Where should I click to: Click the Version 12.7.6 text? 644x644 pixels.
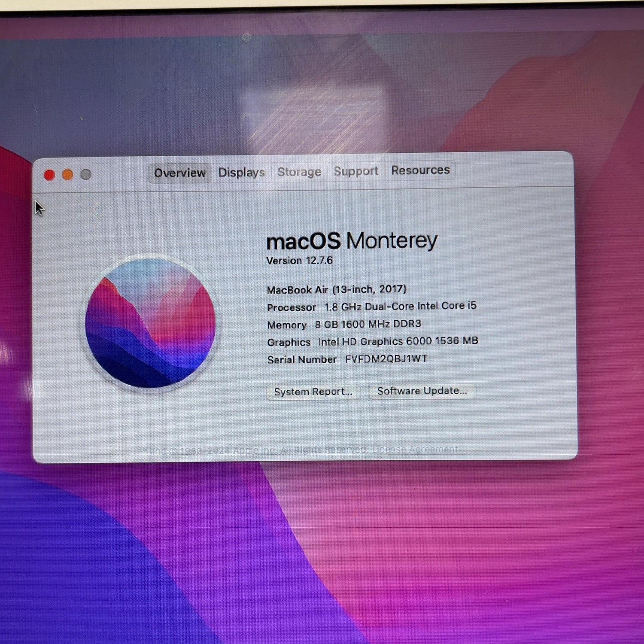click(x=300, y=261)
